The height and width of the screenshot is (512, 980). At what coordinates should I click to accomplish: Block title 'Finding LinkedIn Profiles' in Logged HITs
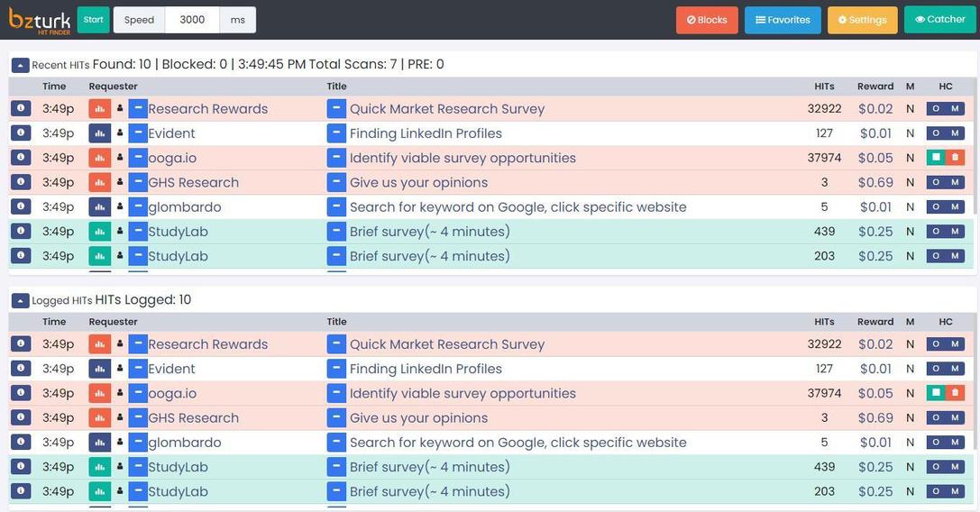(336, 369)
